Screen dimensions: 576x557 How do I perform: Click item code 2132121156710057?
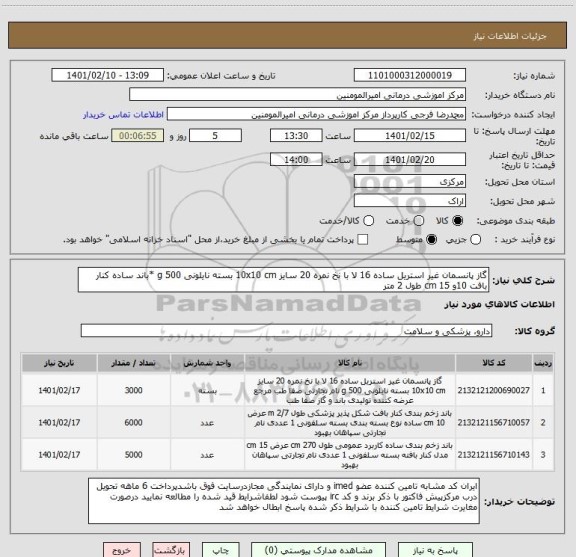click(494, 423)
